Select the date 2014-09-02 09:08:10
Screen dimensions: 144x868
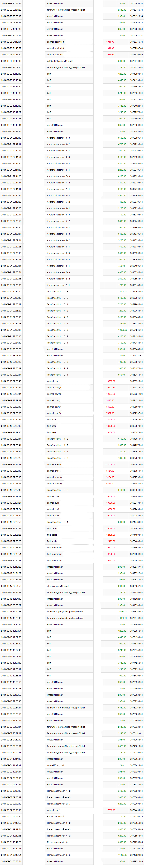point(11,810)
